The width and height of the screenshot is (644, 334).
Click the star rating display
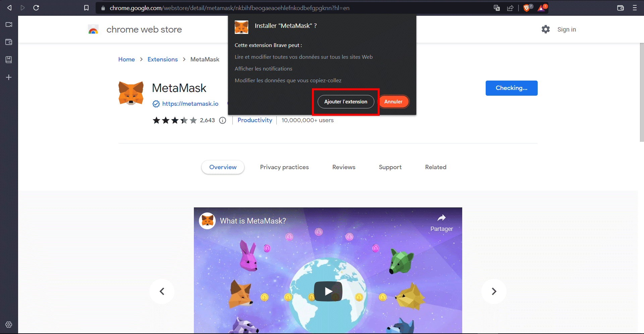pyautogui.click(x=175, y=120)
